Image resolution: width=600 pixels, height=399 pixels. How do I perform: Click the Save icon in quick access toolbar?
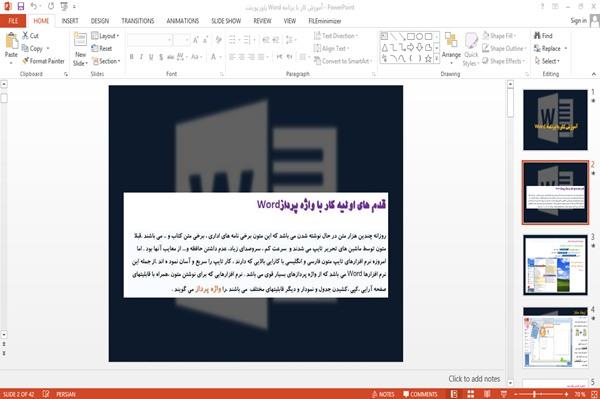coord(21,6)
